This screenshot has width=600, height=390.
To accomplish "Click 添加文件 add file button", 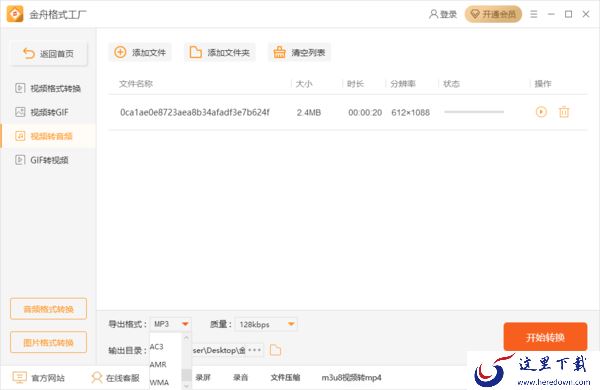I will (140, 52).
